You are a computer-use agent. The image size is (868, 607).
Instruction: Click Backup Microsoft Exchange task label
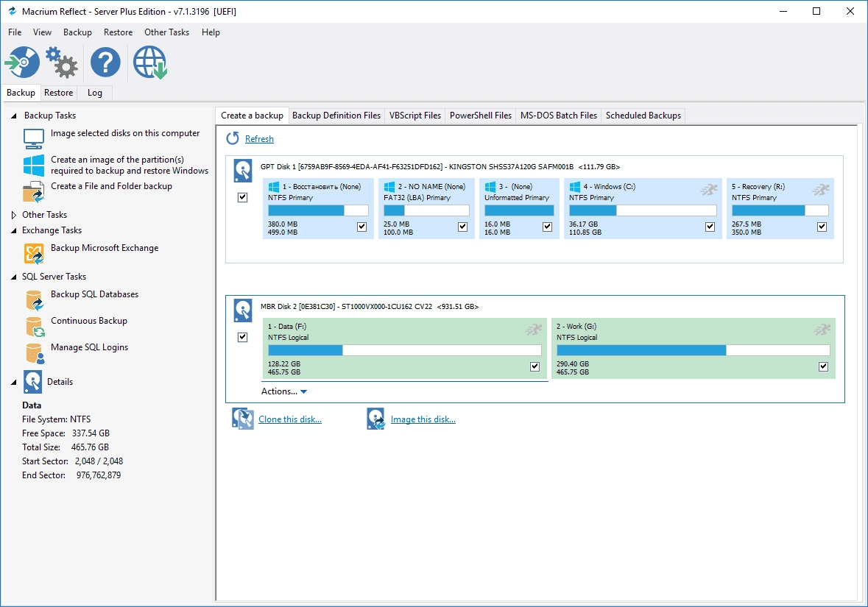[105, 248]
